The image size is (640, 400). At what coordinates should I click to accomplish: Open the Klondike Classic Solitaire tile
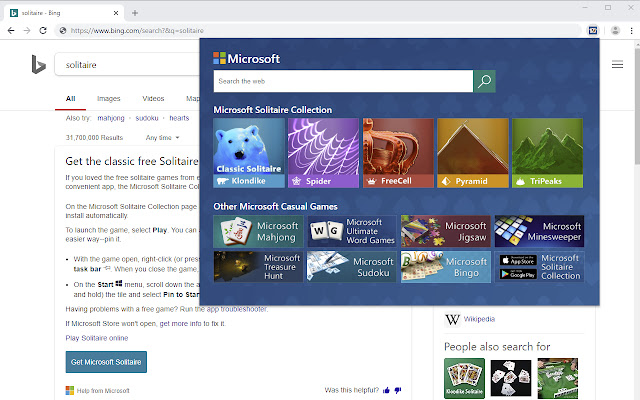coord(249,153)
